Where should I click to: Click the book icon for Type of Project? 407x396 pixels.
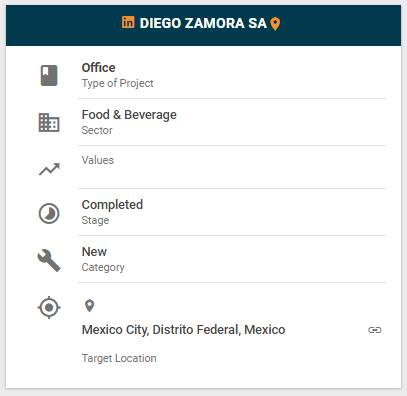point(49,76)
